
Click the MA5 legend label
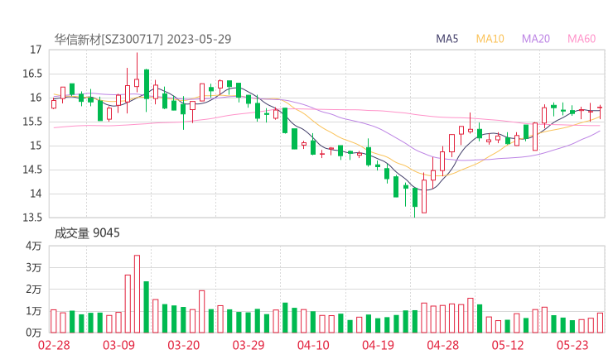[446, 39]
